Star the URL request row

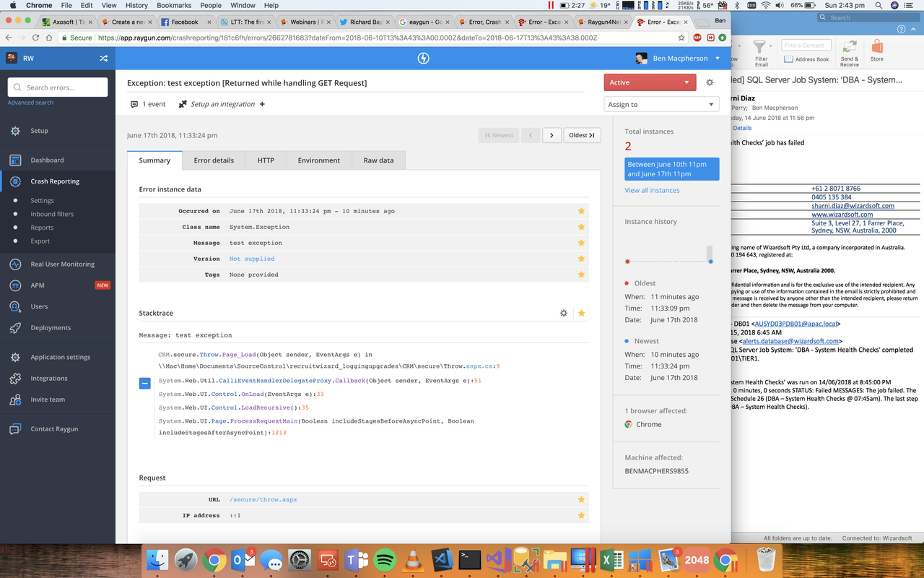coord(581,499)
